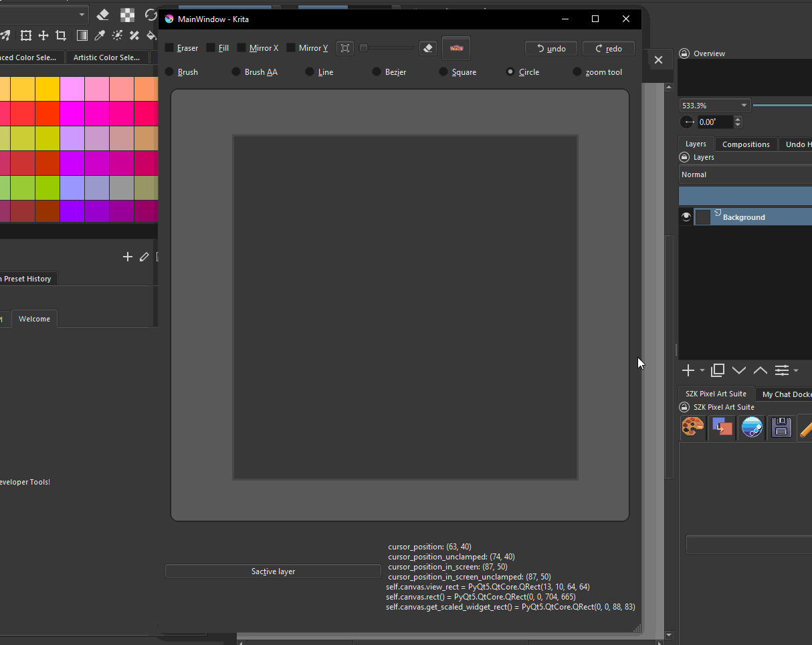812x645 pixels.
Task: Click the Sactive layer button
Action: click(x=273, y=571)
